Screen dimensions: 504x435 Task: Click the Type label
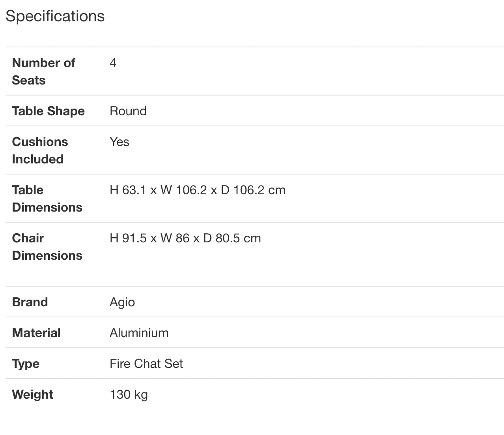(26, 364)
